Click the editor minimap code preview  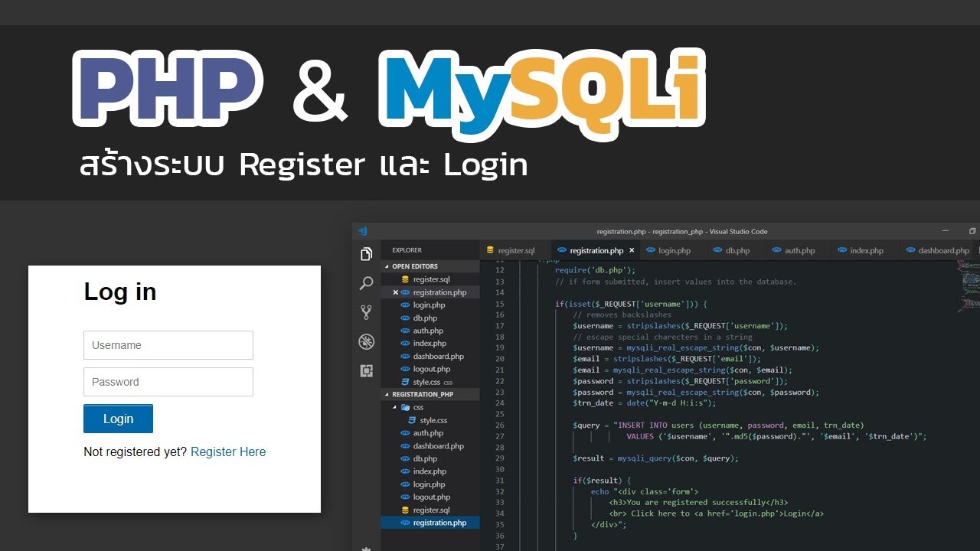point(968,285)
